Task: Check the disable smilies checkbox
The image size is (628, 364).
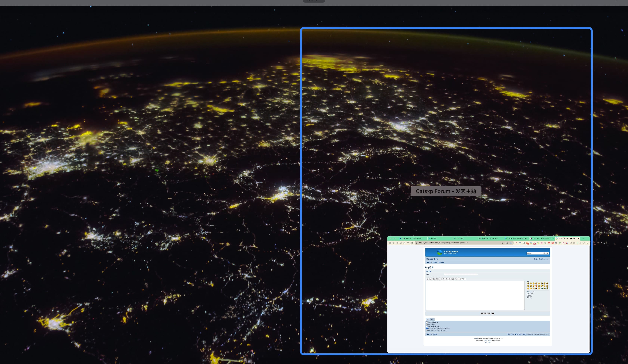Action: [427, 324]
